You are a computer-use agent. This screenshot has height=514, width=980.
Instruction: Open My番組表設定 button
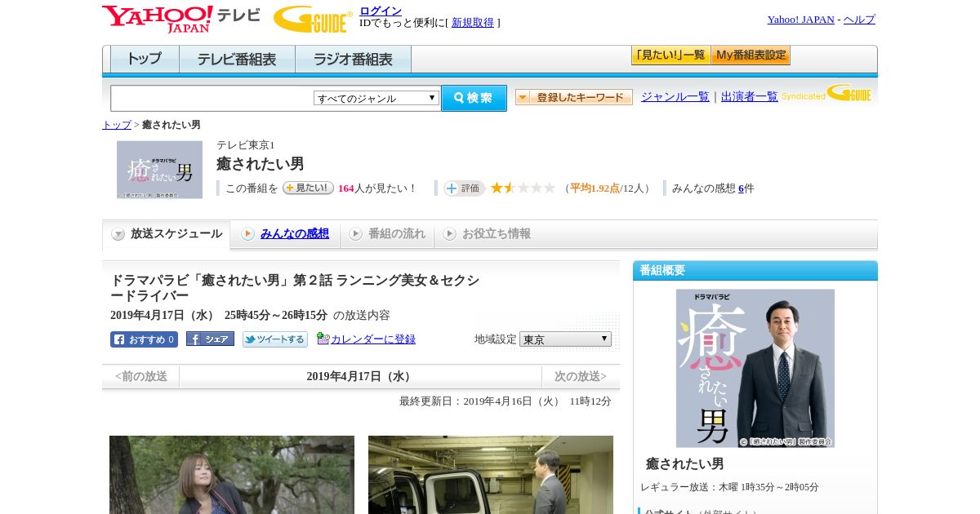751,55
